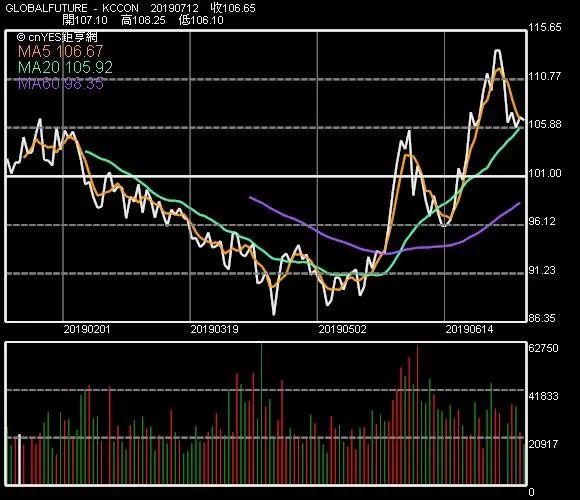Click the MA20 105.92 legend label
Image resolution: width=580 pixels, height=500 pixels.
pos(65,67)
